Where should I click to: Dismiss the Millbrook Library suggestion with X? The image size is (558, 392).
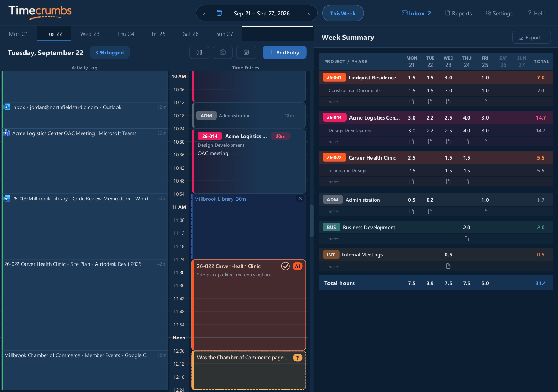point(300,199)
